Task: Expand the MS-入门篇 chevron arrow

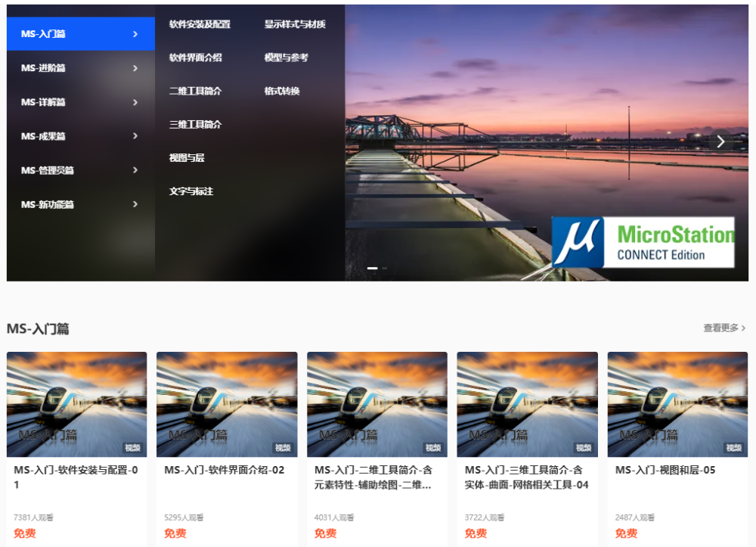Action: click(x=135, y=34)
